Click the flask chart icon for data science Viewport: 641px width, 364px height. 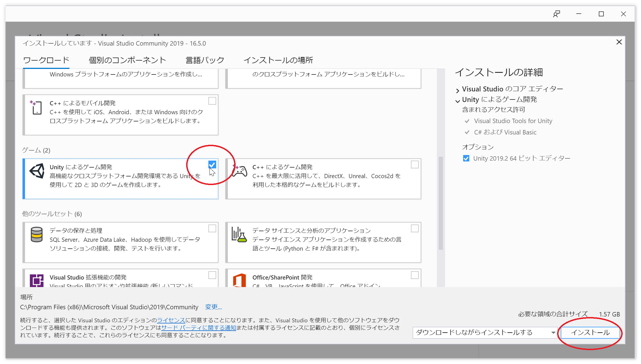tap(239, 235)
